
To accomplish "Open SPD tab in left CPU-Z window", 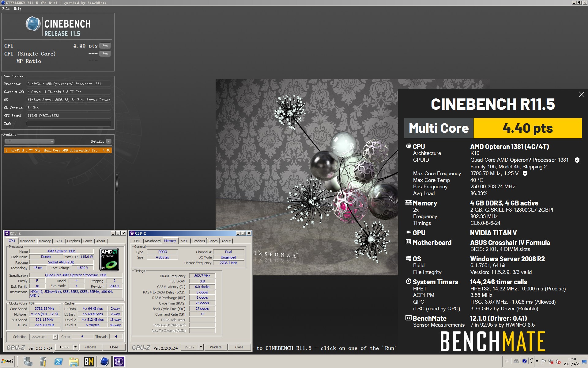I will coord(58,241).
